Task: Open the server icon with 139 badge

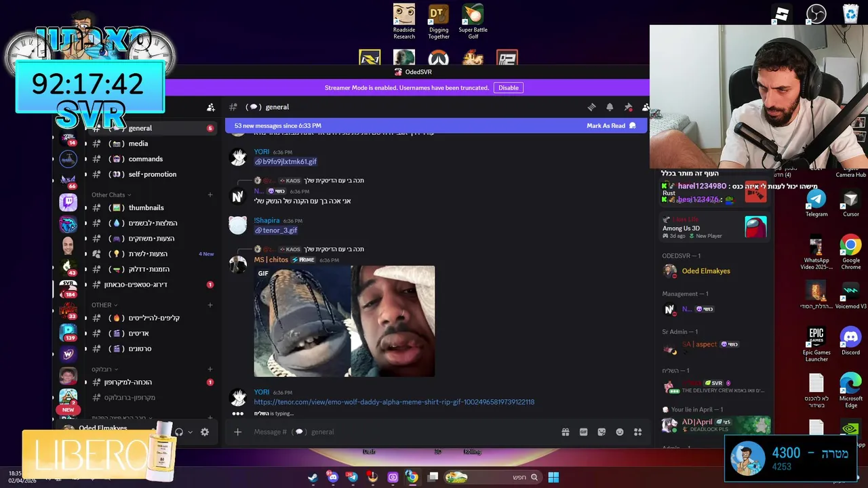Action: [68, 332]
